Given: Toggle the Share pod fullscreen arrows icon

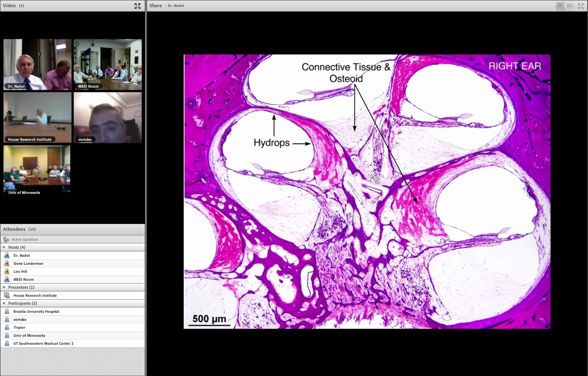Looking at the screenshot, I should coord(580,6).
